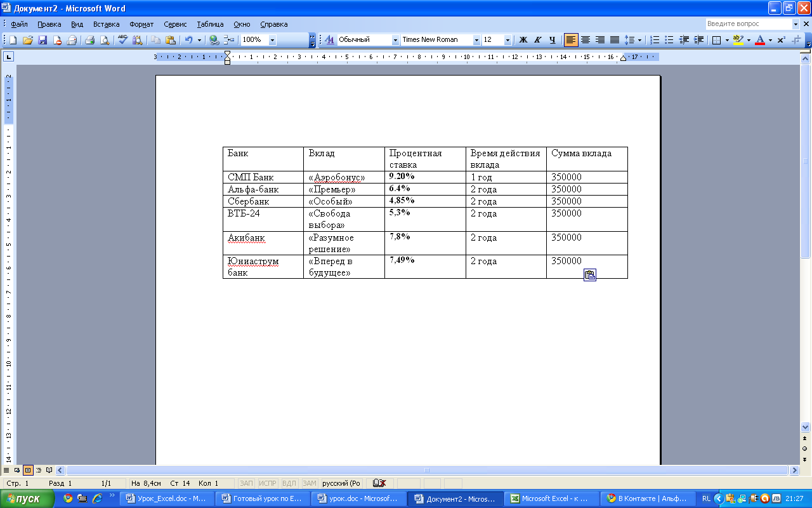Switch to Microsoft Excel taskbar window

pyautogui.click(x=551, y=498)
